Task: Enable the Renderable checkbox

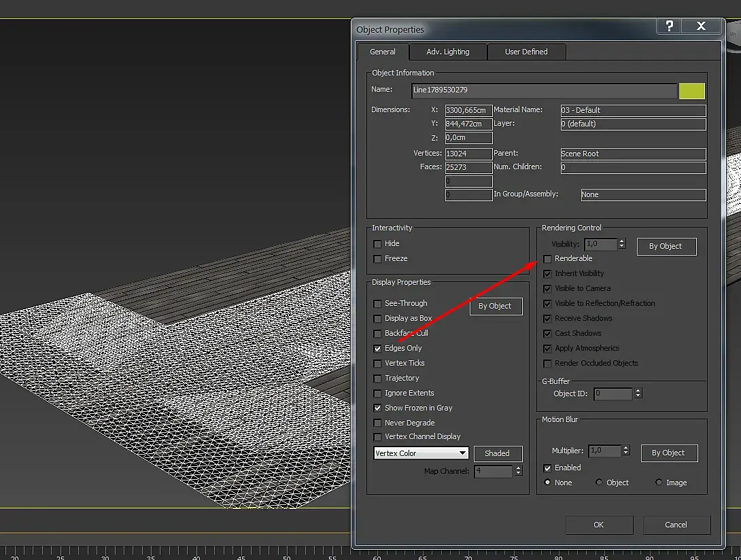Action: click(x=548, y=259)
